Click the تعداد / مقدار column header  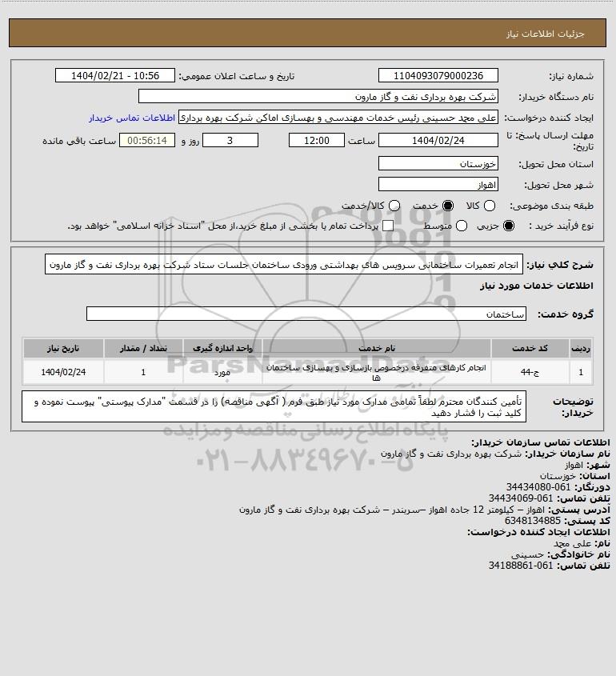[143, 348]
